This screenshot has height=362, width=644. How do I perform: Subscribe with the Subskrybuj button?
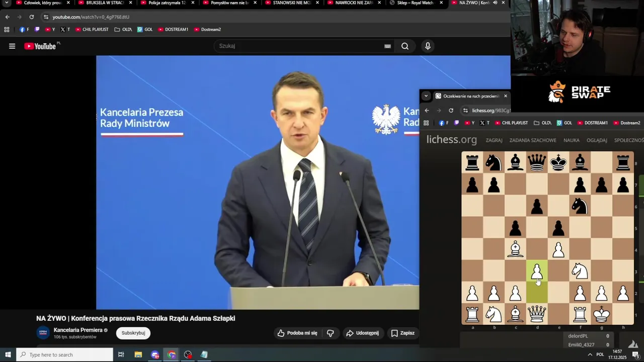133,333
